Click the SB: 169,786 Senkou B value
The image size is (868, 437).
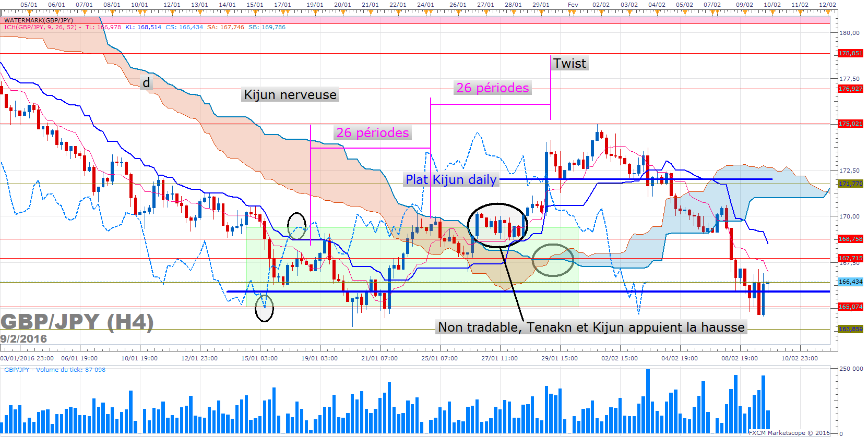coord(267,27)
